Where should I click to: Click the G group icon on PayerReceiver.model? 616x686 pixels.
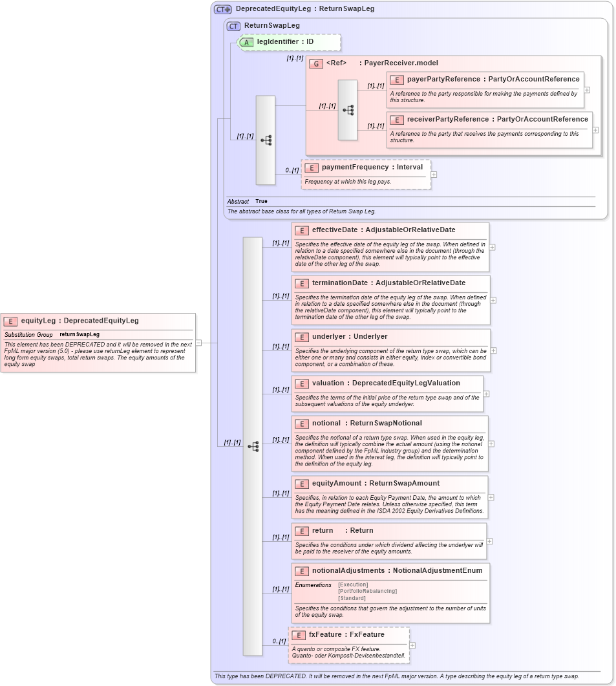click(315, 63)
